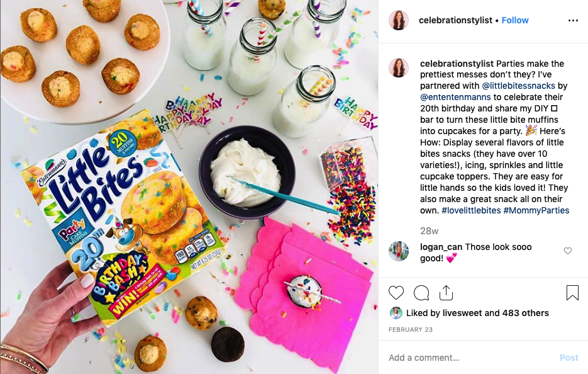The image size is (588, 374).
Task: Open celebrationstylist profile picture in header
Action: point(399,20)
